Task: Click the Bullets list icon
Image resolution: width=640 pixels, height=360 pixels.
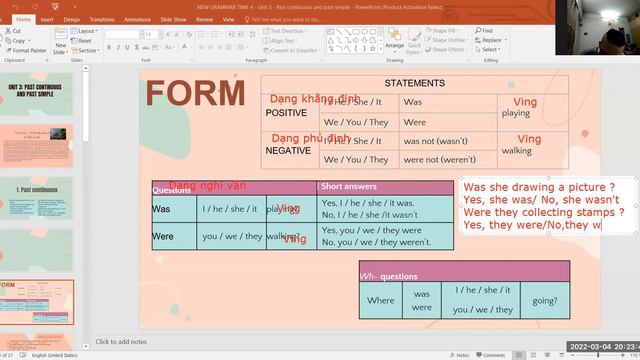Action: pos(202,35)
